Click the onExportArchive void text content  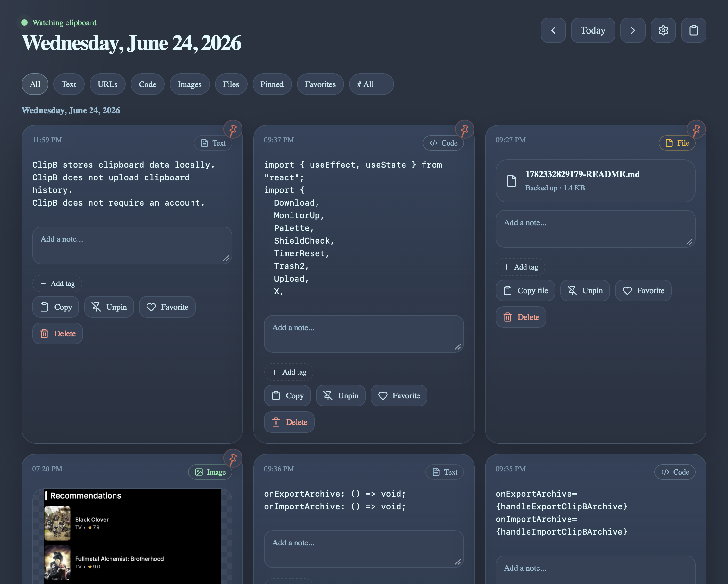tap(335, 500)
